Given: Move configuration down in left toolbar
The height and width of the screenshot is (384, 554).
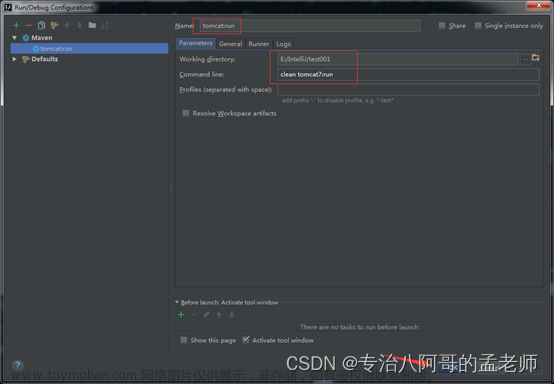Looking at the screenshot, I should pyautogui.click(x=79, y=25).
